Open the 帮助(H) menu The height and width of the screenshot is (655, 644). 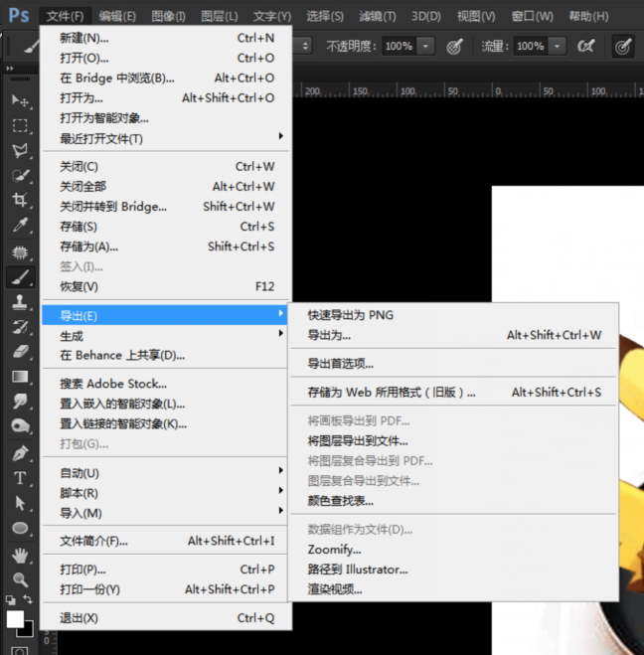588,16
